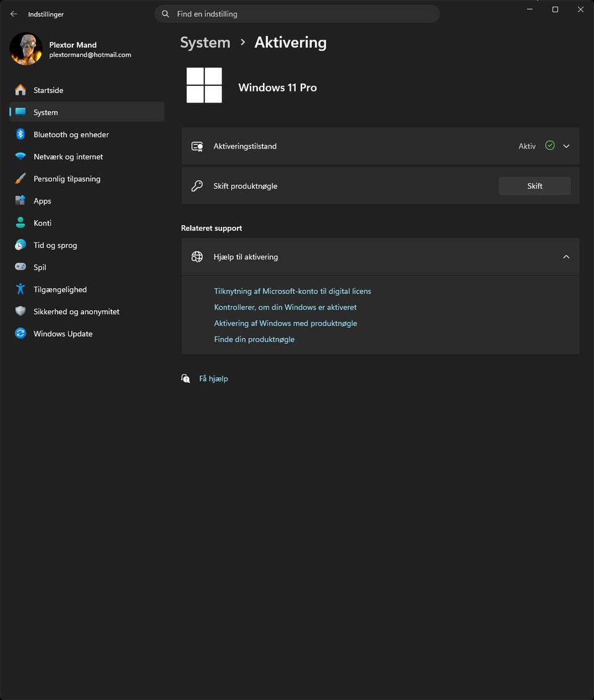594x700 pixels.
Task: Click the Netværk og internet wifi icon
Action: point(20,156)
